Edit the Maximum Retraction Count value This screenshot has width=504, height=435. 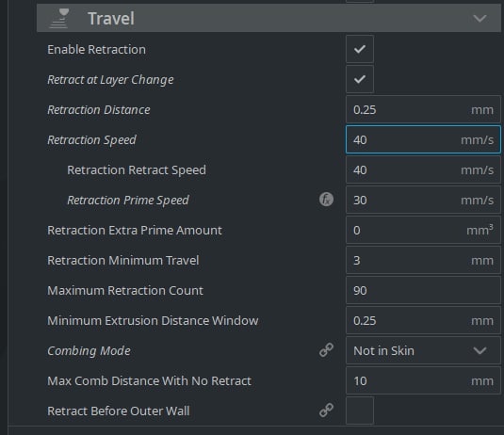(423, 290)
